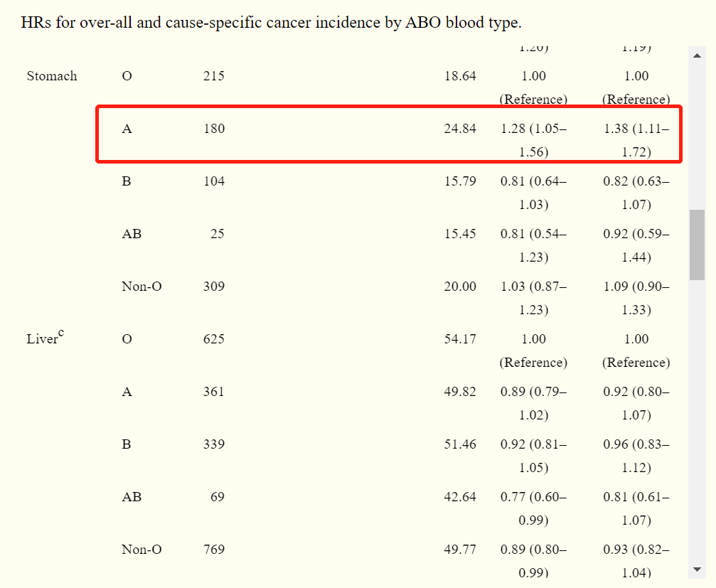The width and height of the screenshot is (716, 588).
Task: Select the Liver row label
Action: (42, 339)
